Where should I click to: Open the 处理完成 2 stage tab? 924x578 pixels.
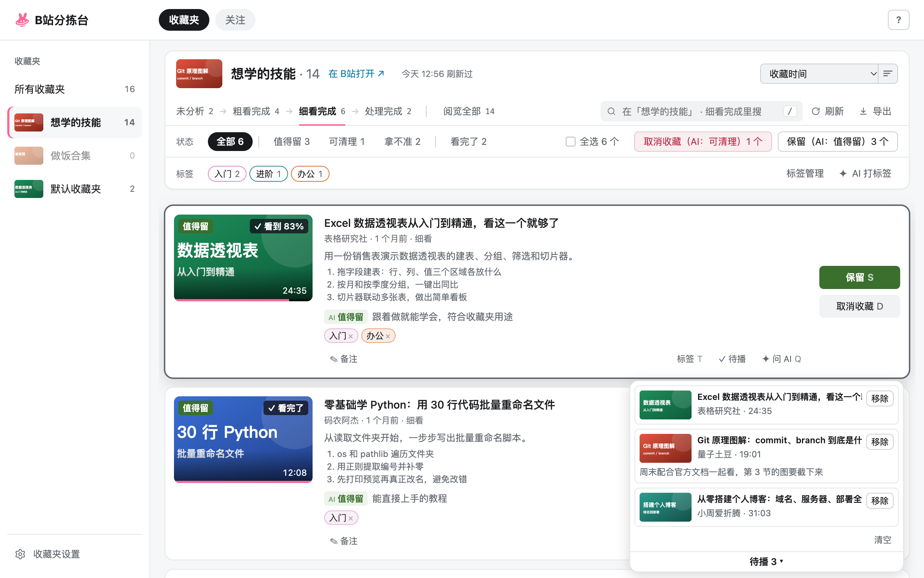point(388,111)
